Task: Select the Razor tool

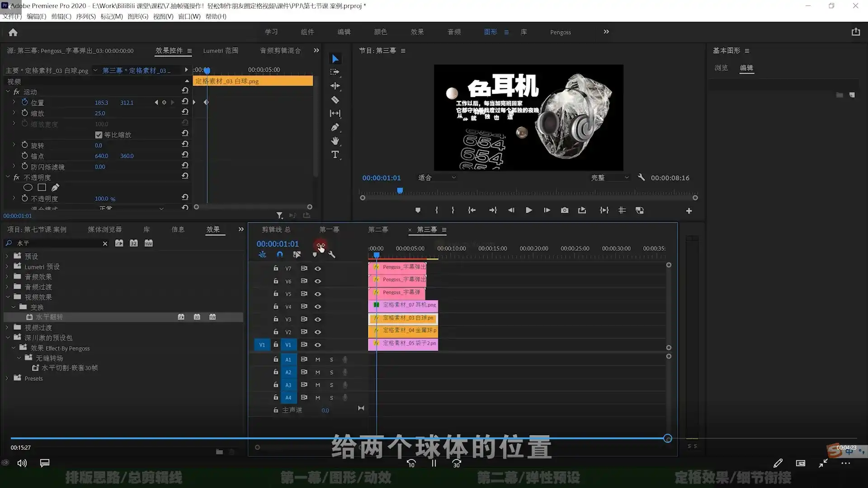Action: point(335,100)
